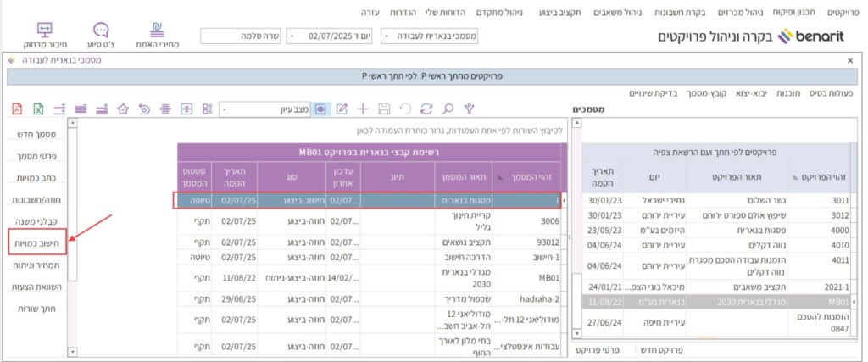Click the magnifying glass search icon
The width and height of the screenshot is (868, 362).
[448, 109]
